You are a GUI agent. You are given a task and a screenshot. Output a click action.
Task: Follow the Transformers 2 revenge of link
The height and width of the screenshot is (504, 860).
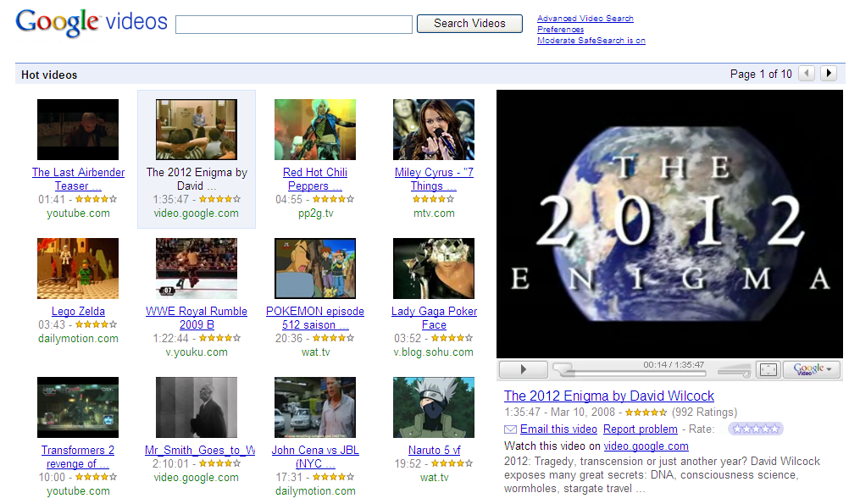tap(78, 457)
